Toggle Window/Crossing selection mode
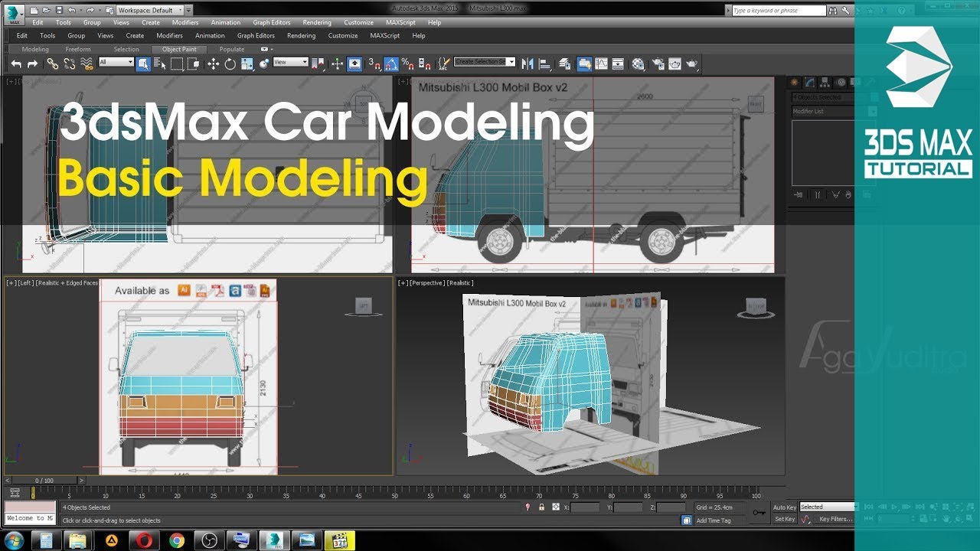The width and height of the screenshot is (980, 551). (194, 64)
